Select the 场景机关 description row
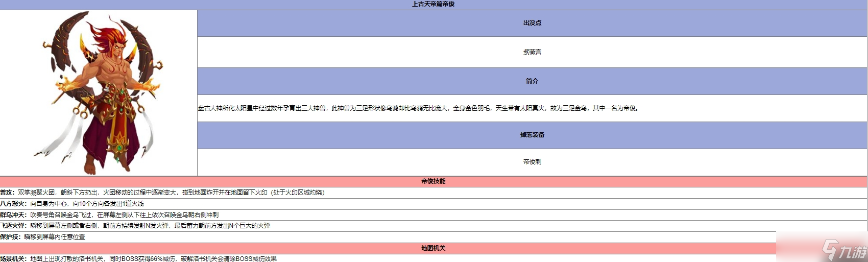This screenshot has height=262, width=868. 433,258
